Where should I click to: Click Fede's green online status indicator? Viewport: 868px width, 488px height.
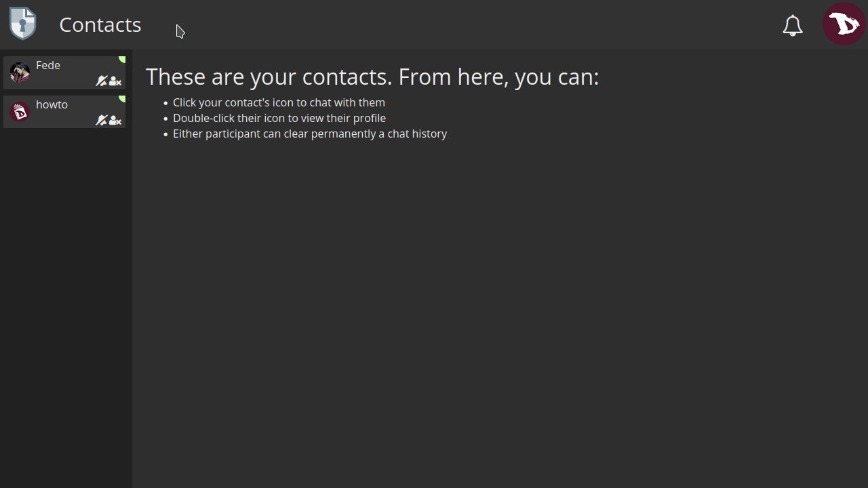click(x=122, y=60)
